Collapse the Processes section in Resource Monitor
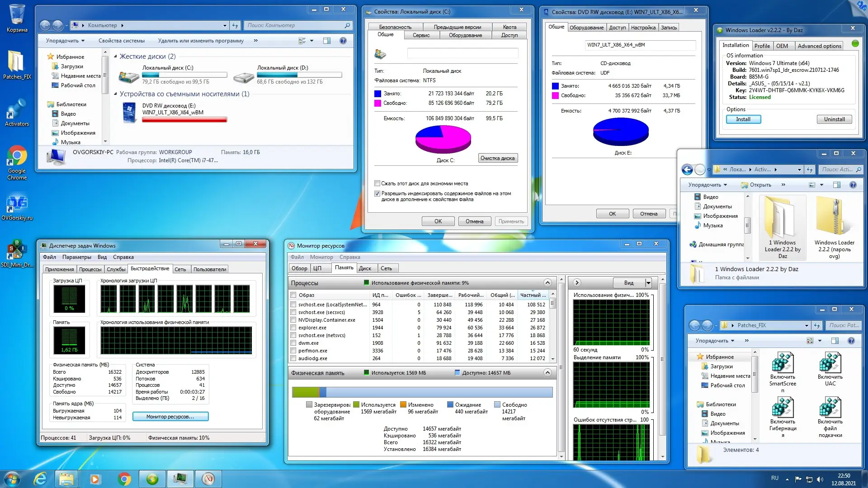This screenshot has width=868, height=488. click(x=547, y=283)
